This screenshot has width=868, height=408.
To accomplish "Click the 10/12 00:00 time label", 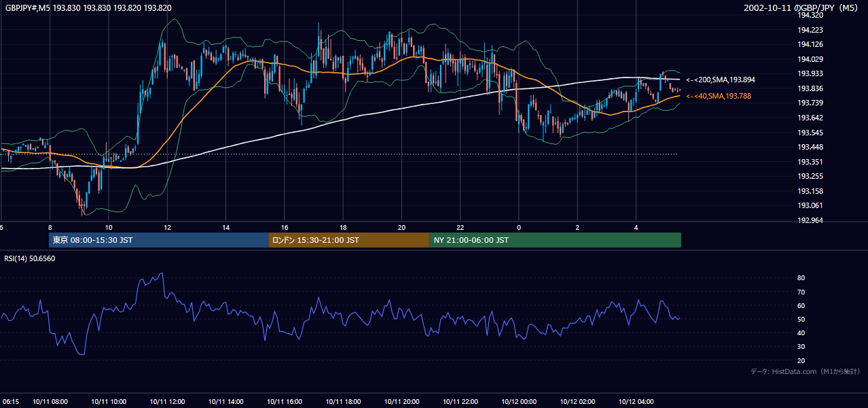I will (x=519, y=402).
